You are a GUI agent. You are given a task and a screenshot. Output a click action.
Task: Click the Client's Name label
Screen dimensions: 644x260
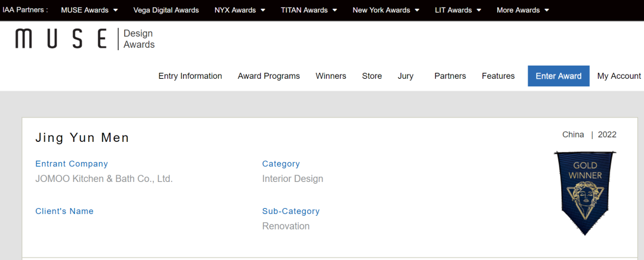click(64, 211)
